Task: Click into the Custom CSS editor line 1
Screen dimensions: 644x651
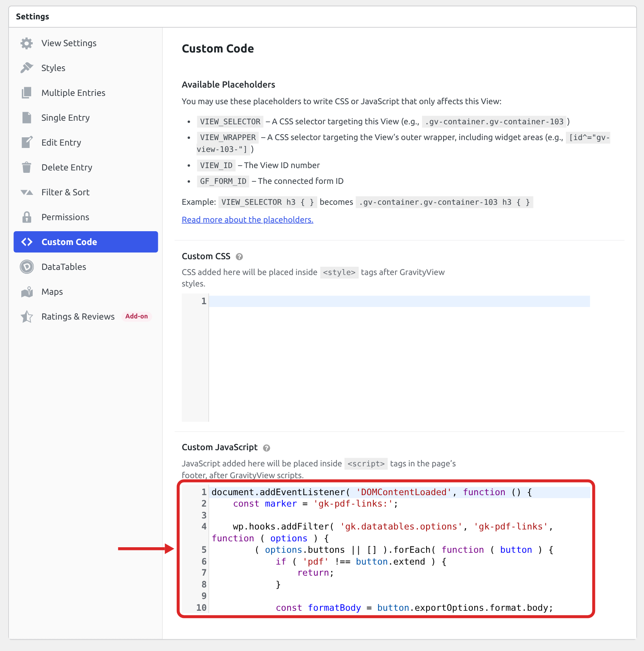Action: 399,301
